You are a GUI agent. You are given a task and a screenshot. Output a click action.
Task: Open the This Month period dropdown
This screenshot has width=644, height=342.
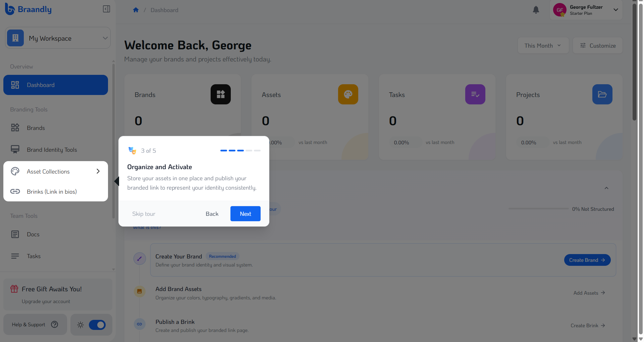[543, 45]
